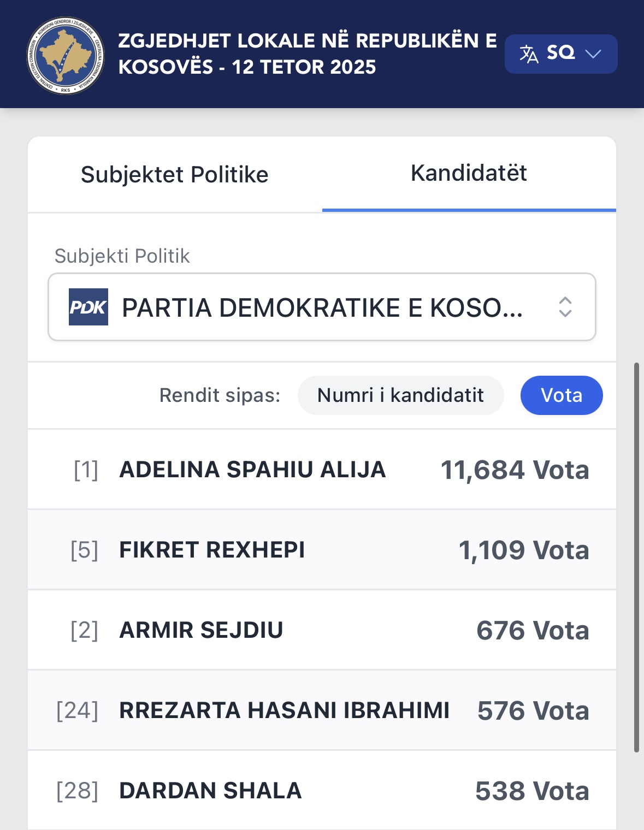Open Rrezarta Hasani Ibrahimi entry

click(x=284, y=710)
